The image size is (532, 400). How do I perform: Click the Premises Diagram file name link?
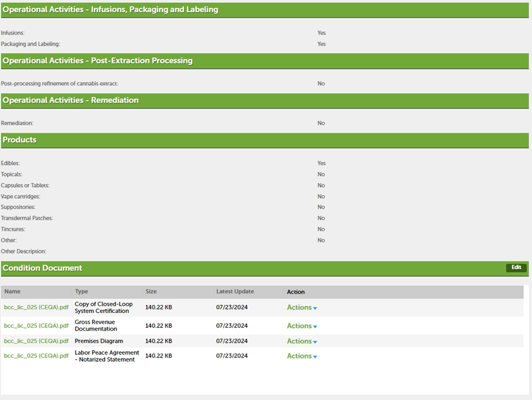pos(36,341)
